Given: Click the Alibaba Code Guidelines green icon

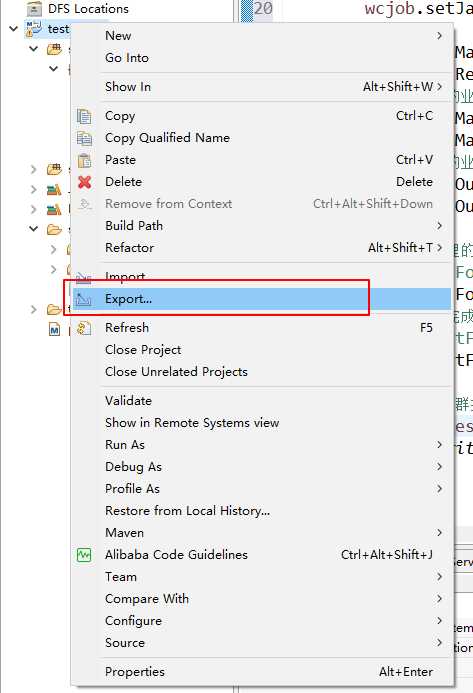Looking at the screenshot, I should (x=84, y=555).
